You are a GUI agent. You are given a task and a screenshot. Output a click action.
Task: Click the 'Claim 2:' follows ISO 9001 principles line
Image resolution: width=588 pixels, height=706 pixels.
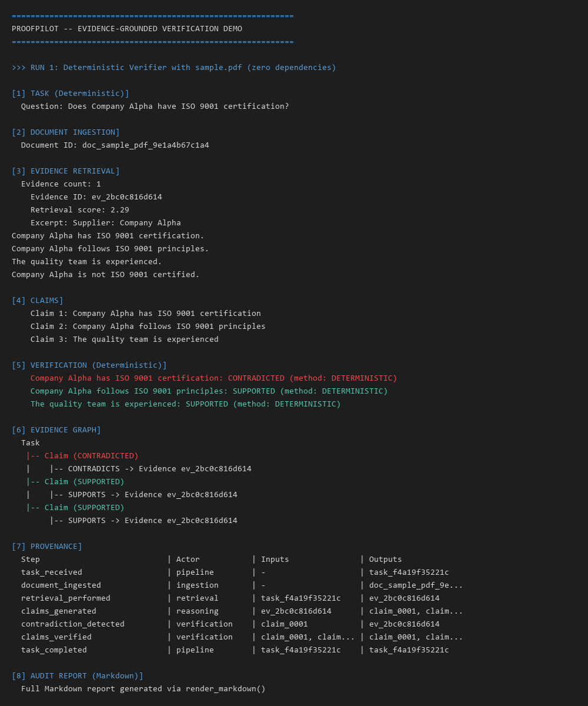148,326
